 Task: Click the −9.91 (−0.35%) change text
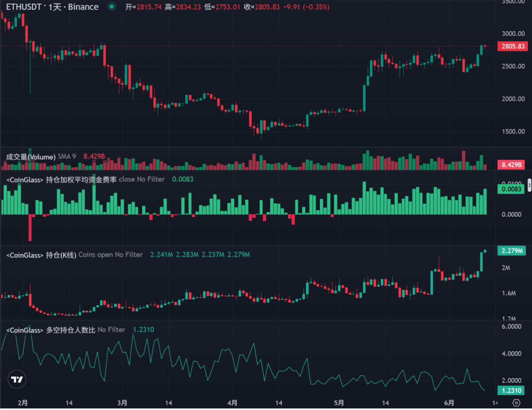(306, 7)
